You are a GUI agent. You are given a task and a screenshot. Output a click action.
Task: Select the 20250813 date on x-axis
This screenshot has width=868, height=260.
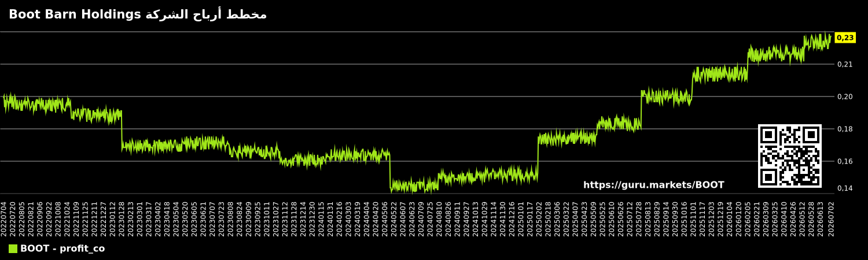649,218
